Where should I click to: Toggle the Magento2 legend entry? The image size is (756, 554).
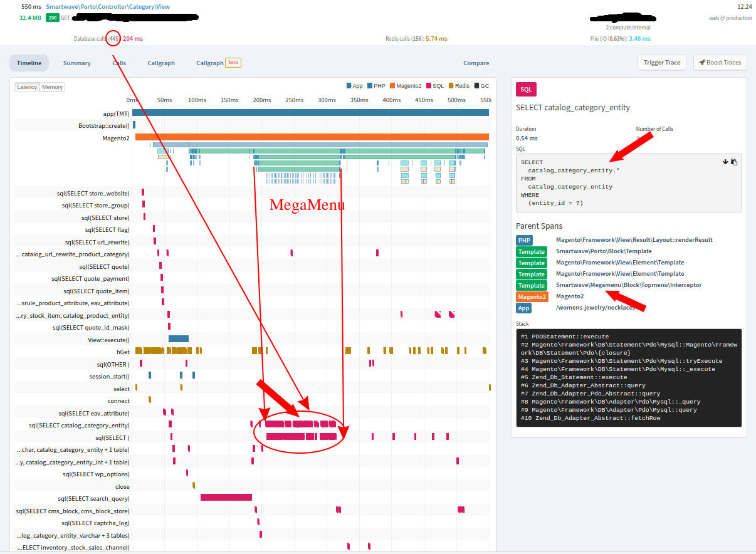[x=406, y=86]
